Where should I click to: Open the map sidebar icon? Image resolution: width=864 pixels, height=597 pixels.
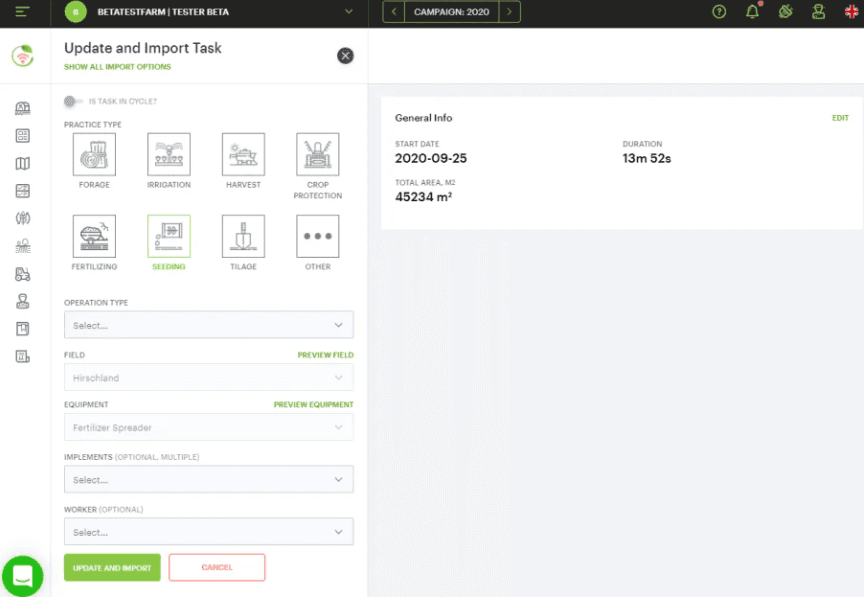[x=23, y=163]
